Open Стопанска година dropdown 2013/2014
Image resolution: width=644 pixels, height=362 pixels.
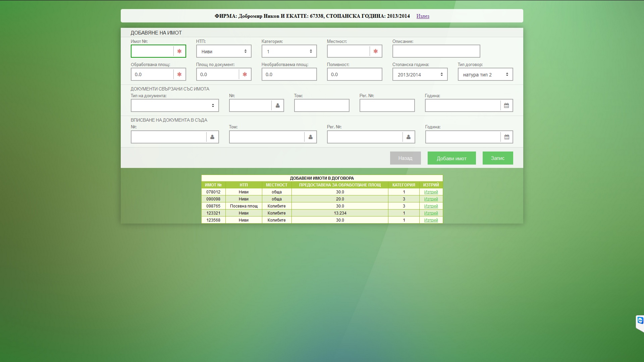tap(420, 74)
